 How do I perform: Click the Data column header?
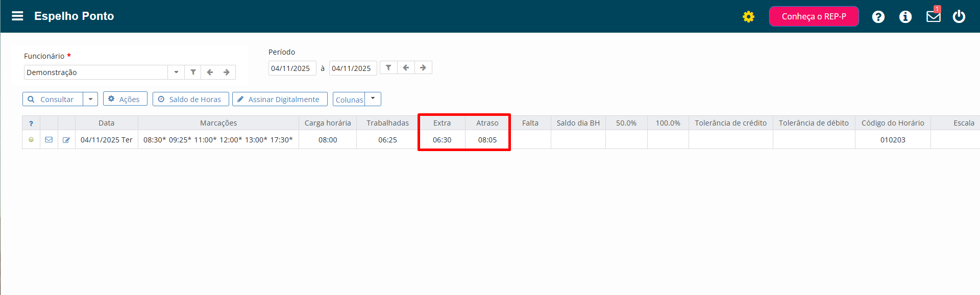(107, 123)
